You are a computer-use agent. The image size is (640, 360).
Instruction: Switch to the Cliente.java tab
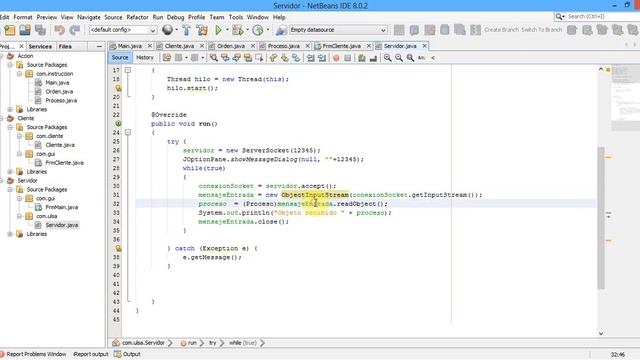[x=179, y=46]
